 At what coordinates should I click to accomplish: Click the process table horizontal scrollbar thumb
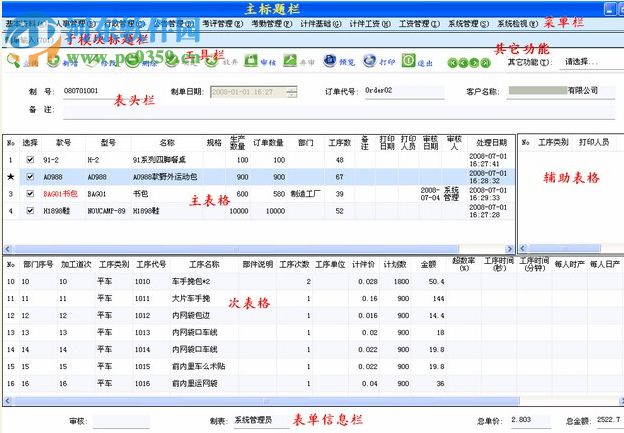click(266, 401)
